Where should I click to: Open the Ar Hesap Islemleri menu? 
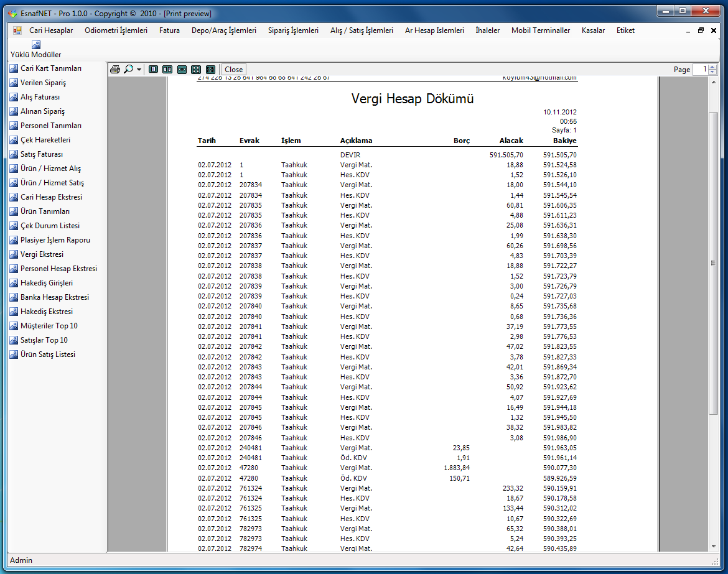click(x=434, y=30)
